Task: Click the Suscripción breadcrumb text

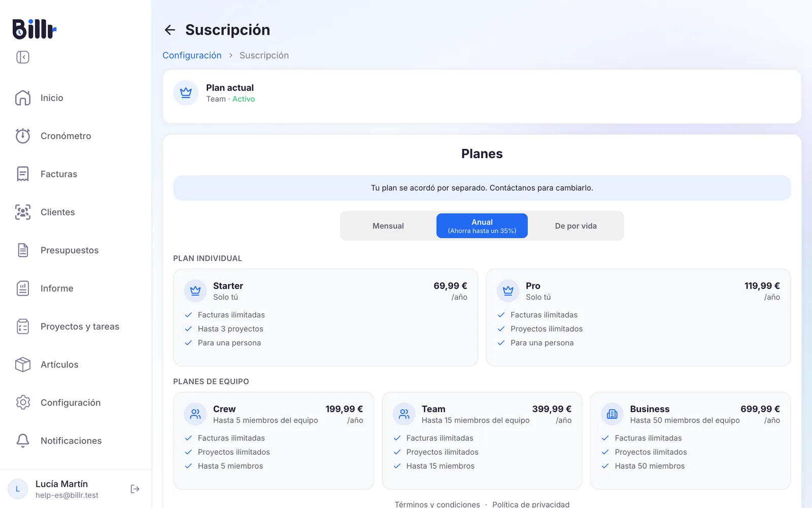Action: pyautogui.click(x=264, y=55)
